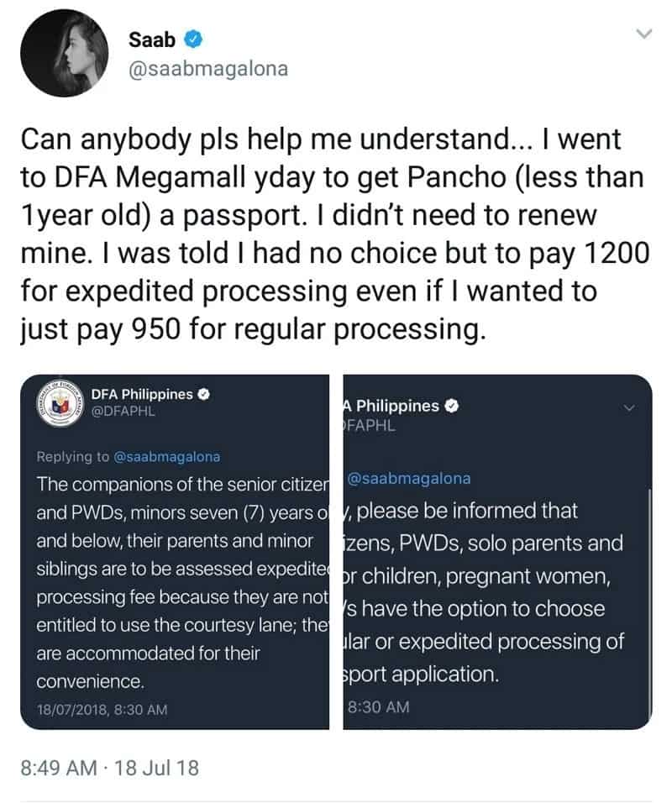Open the @saabmagalona handle link
Viewport: 672px width, 803px height.
(208, 69)
